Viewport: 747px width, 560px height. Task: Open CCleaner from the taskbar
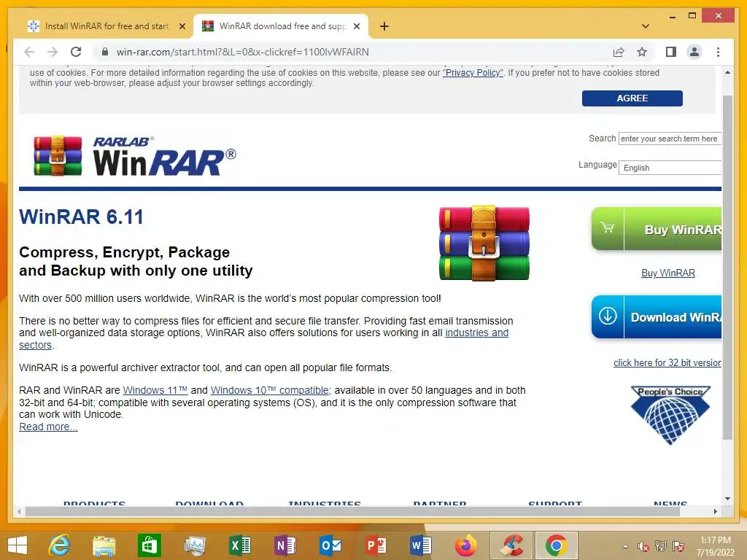tap(511, 545)
